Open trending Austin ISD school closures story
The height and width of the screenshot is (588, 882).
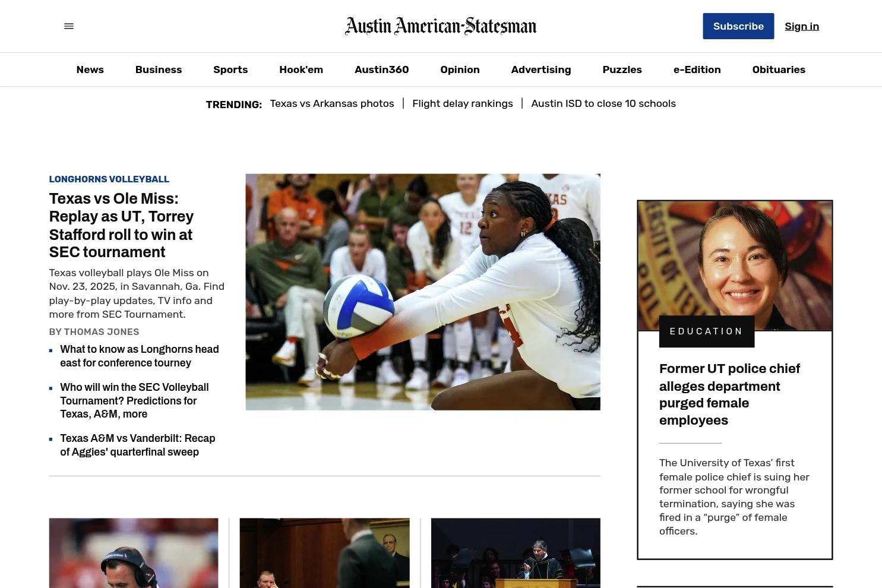(x=603, y=103)
